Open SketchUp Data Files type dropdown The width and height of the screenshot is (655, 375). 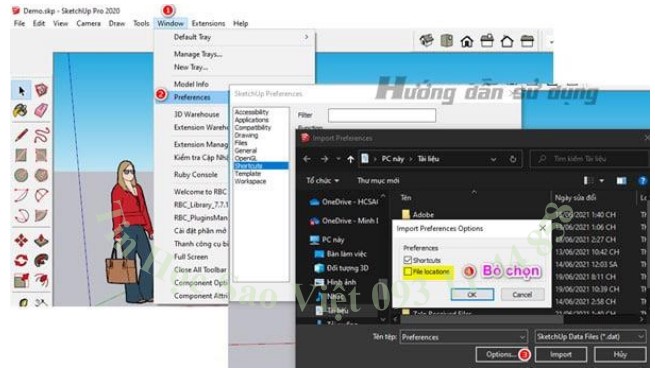[590, 337]
